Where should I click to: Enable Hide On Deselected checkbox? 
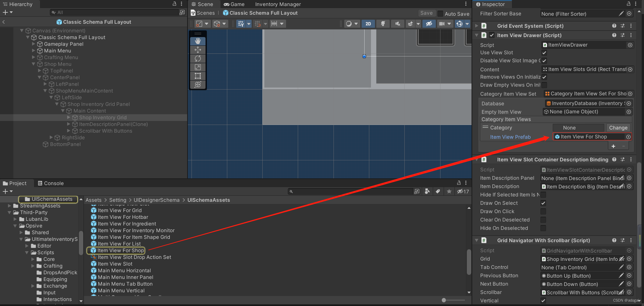[543, 228]
